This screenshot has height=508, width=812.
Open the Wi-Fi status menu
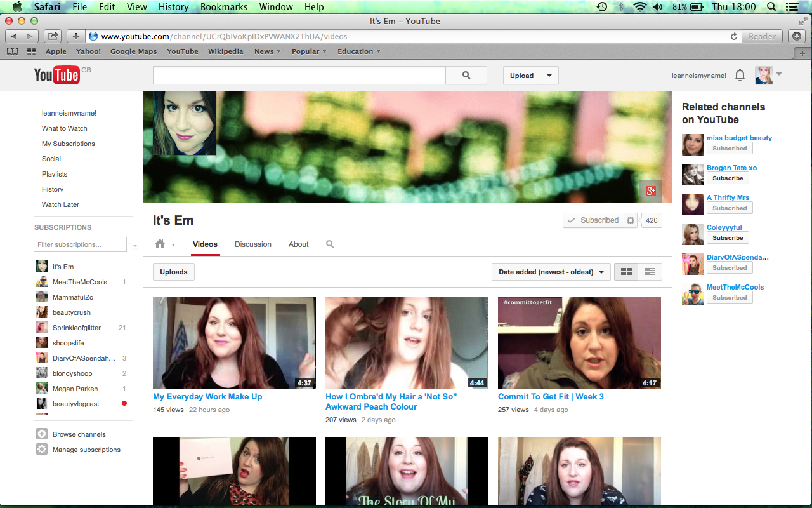click(x=639, y=7)
